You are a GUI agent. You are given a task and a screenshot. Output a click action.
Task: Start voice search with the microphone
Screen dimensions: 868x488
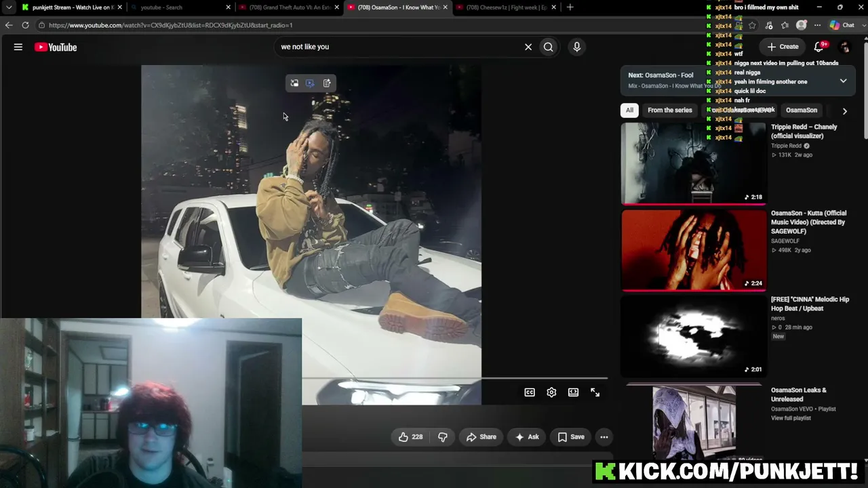coord(577,47)
